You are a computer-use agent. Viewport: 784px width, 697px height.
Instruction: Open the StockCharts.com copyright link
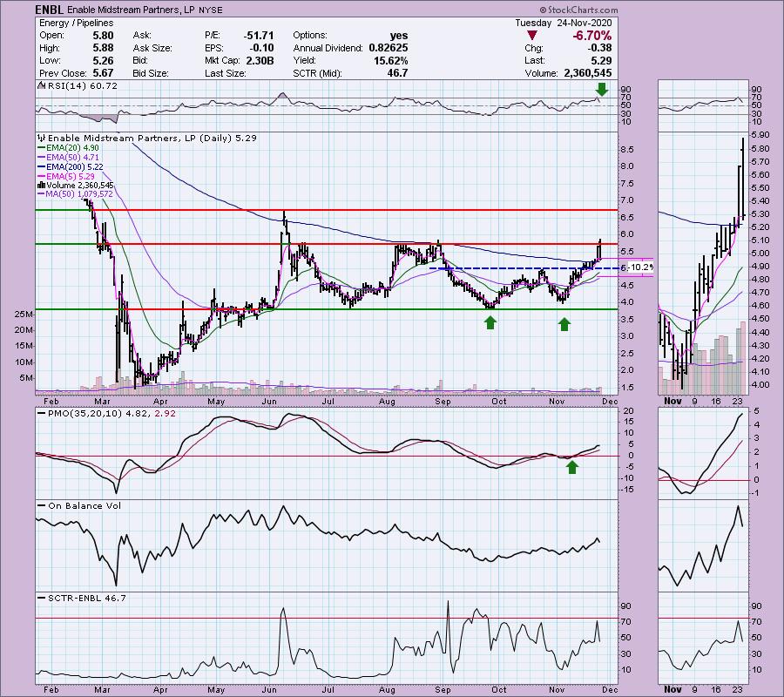pos(578,10)
